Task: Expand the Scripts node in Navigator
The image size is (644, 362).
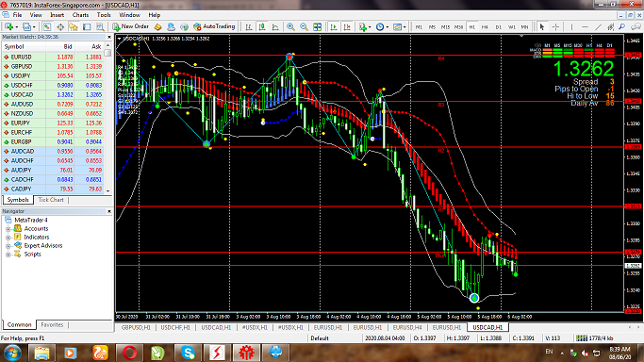Action: click(8, 255)
